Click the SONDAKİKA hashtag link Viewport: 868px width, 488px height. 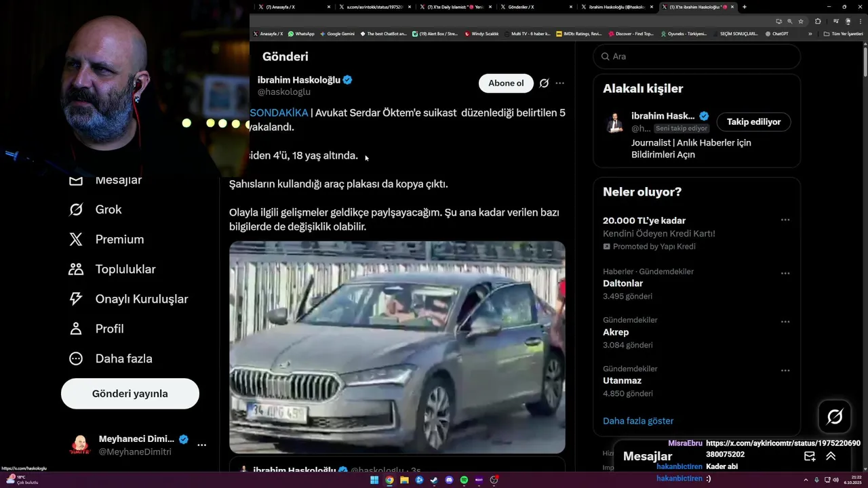pyautogui.click(x=279, y=113)
